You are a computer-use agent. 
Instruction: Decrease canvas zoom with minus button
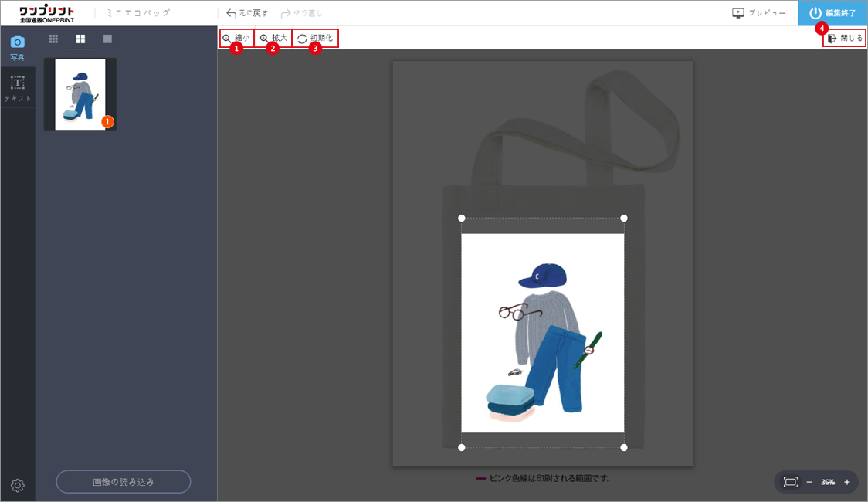tap(809, 482)
